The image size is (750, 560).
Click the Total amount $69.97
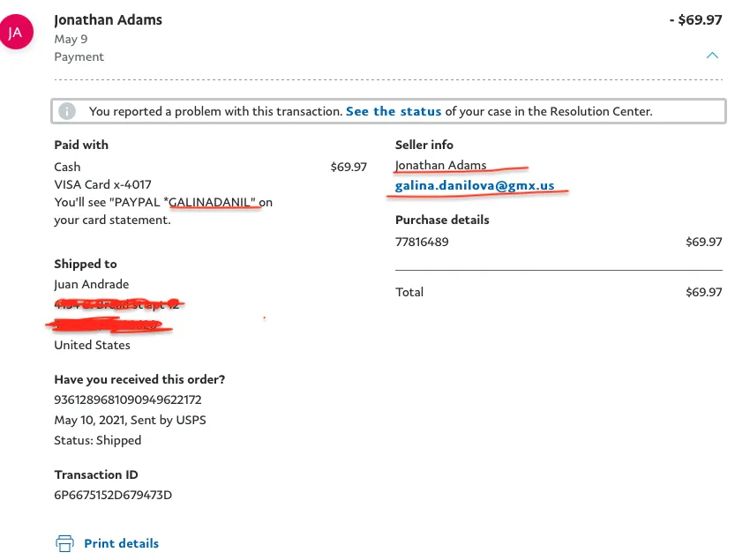point(703,292)
